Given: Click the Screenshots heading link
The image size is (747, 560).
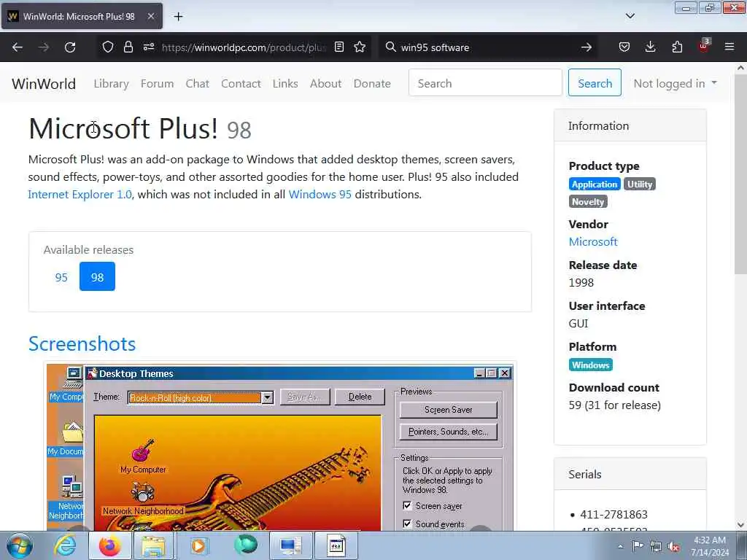Looking at the screenshot, I should coord(82,344).
